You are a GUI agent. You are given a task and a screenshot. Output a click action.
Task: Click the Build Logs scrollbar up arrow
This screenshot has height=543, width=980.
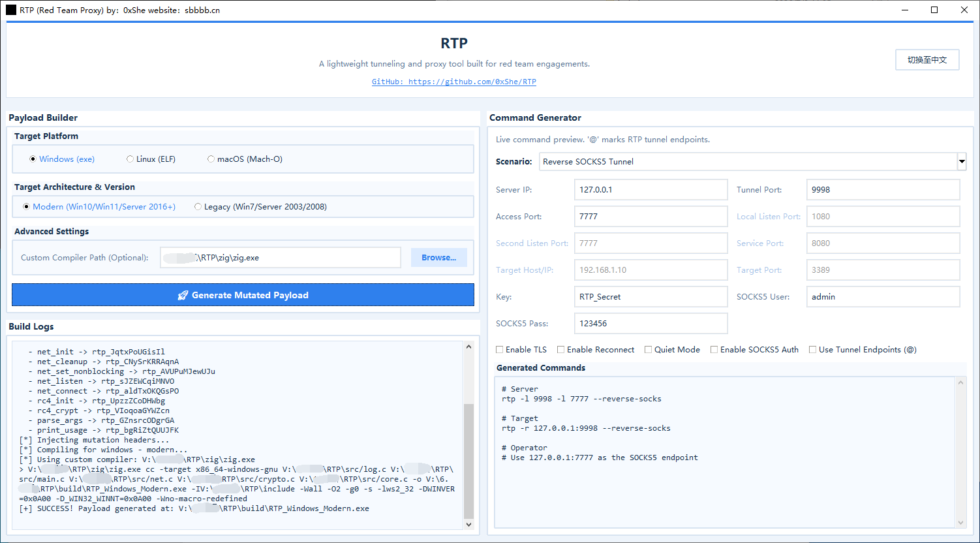tap(468, 347)
